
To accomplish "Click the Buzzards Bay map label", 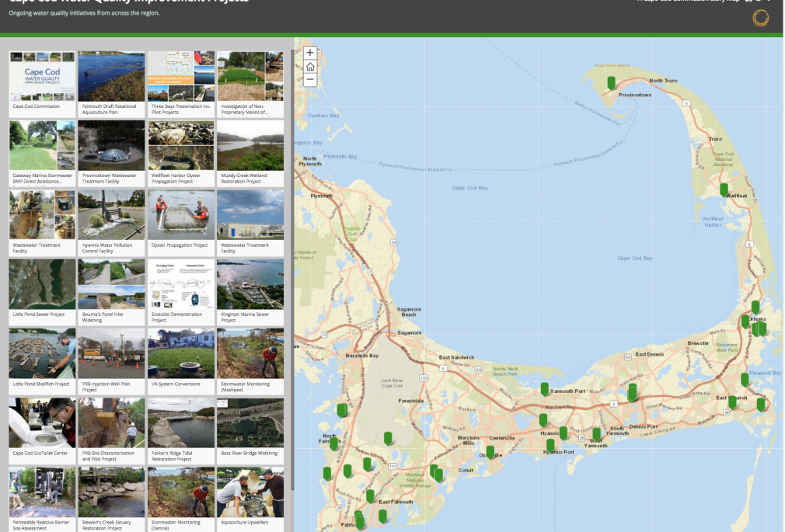I will pyautogui.click(x=362, y=356).
